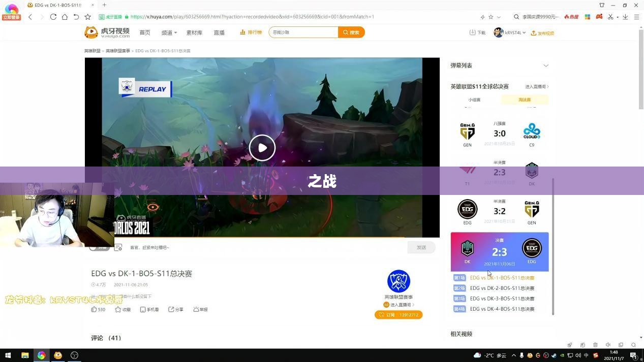Play the EDG vs DK replay video
644x362 pixels.
coord(262,148)
